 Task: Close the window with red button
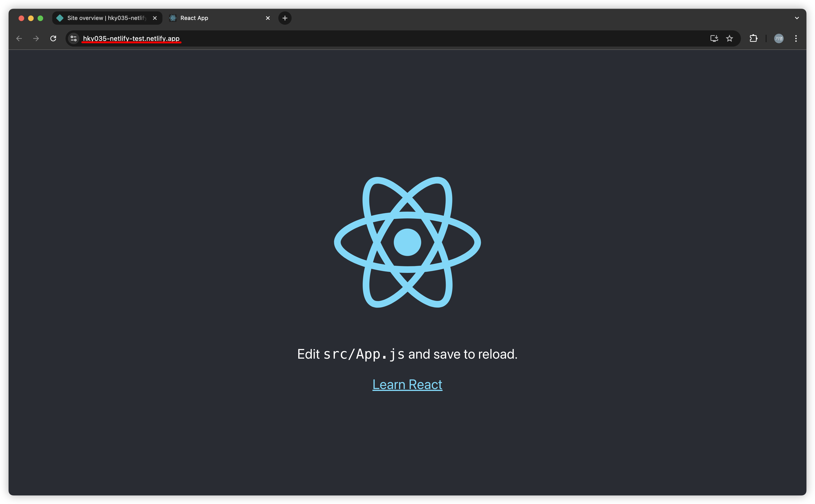coord(21,18)
